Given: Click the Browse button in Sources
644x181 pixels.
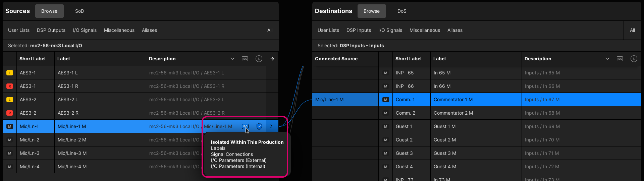Looking at the screenshot, I should click(x=49, y=11).
